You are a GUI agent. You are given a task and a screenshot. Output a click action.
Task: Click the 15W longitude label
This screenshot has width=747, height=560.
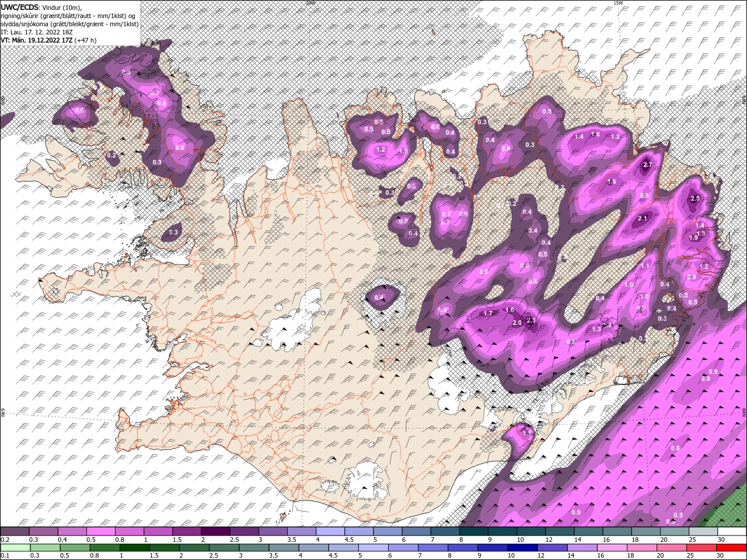tap(618, 2)
